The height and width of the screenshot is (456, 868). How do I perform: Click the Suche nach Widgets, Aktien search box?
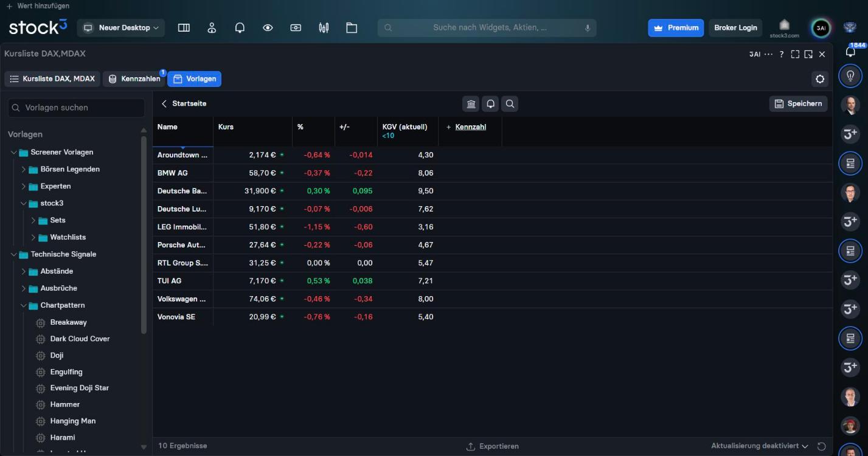pos(487,28)
